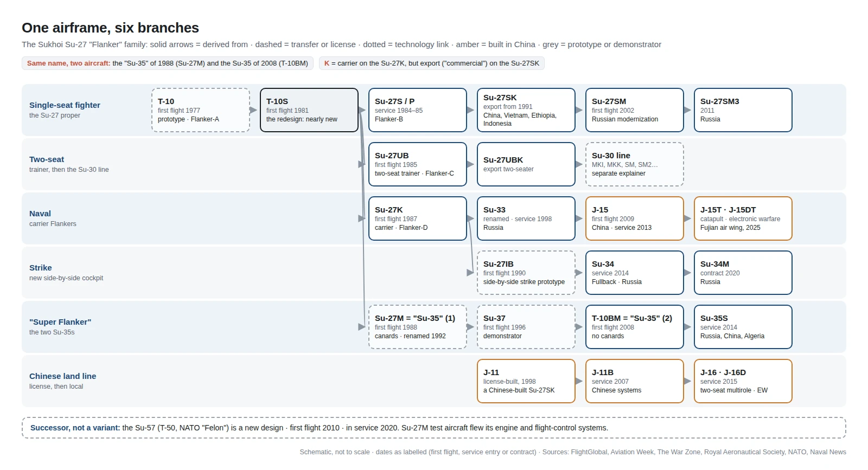Select the T-10S redesign card
The height and width of the screenshot is (470, 868).
coord(309,110)
